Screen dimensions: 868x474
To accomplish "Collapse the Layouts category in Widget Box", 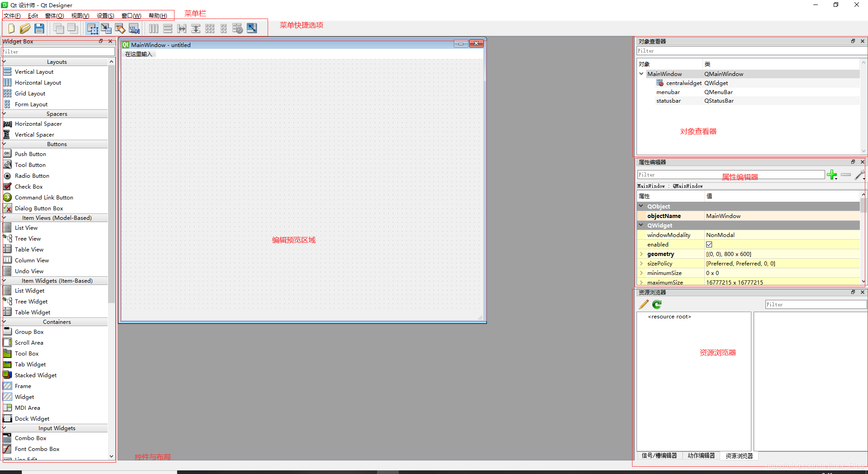I will pyautogui.click(x=4, y=62).
